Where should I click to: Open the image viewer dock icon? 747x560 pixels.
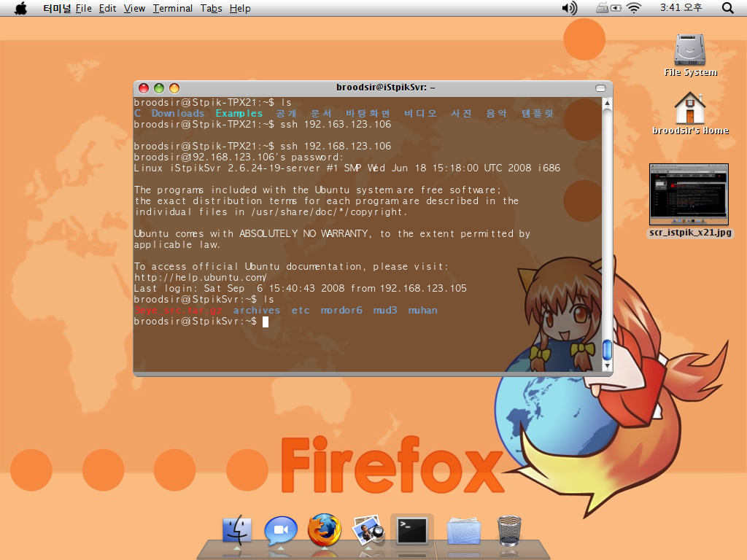(368, 530)
